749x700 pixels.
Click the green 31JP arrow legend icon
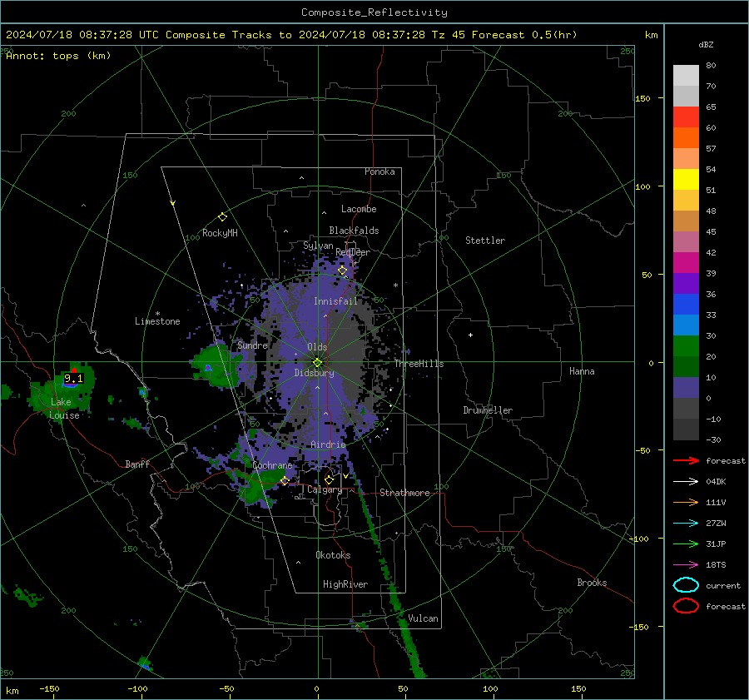coord(686,544)
